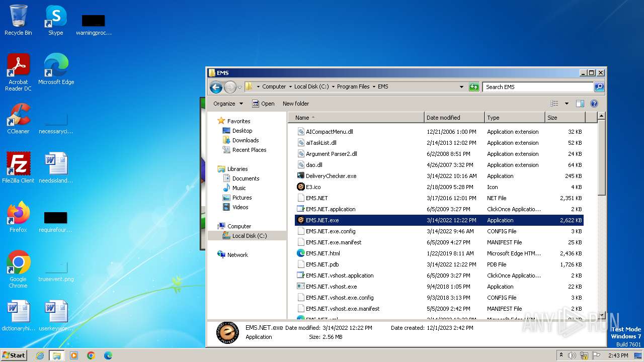This screenshot has width=644, height=362.
Task: Click New folder in the toolbar
Action: tap(296, 104)
